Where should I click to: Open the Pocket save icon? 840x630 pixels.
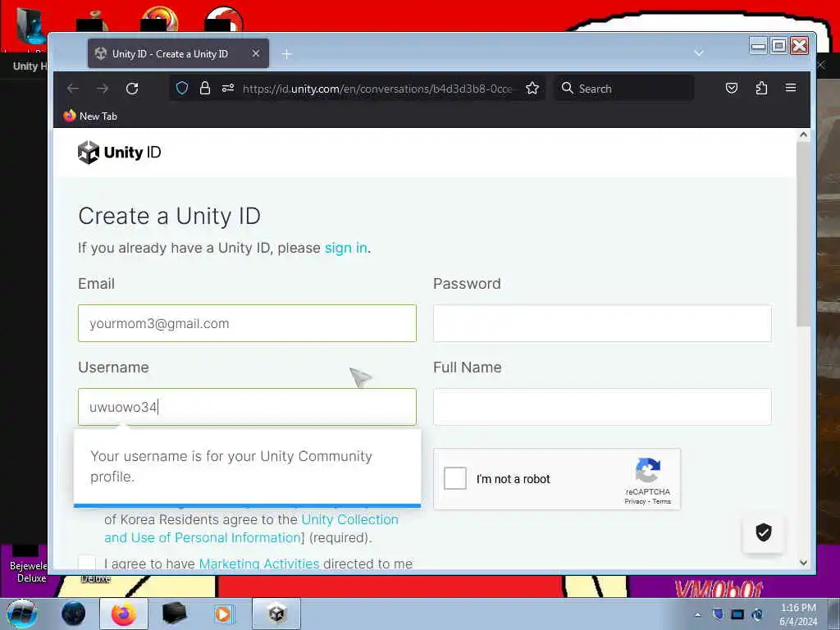731,88
